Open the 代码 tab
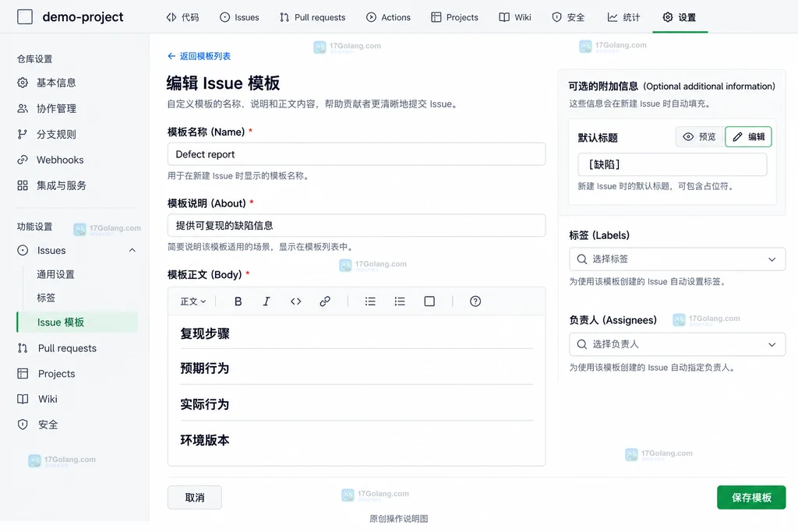Screen dimensions: 798x532 coord(182,17)
